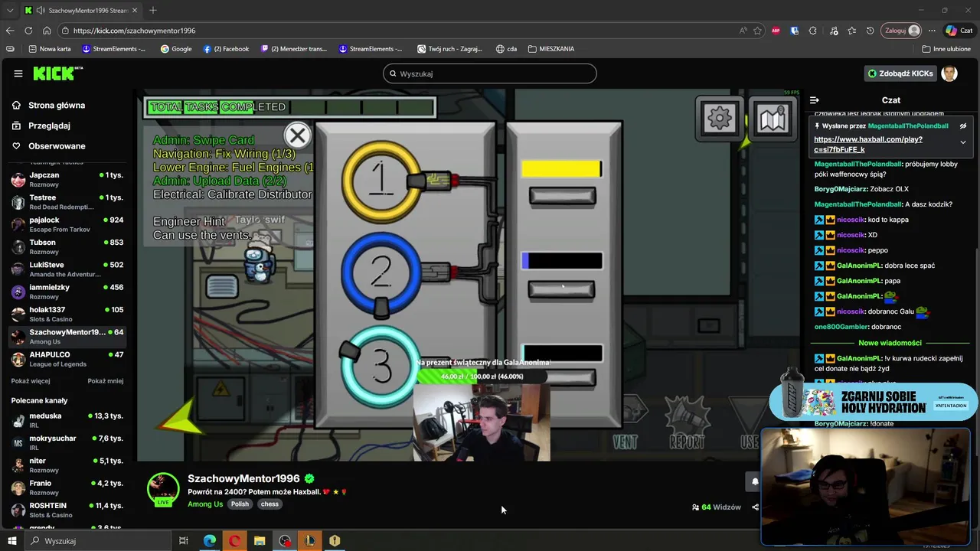Open the ABP extension icon

click(776, 31)
